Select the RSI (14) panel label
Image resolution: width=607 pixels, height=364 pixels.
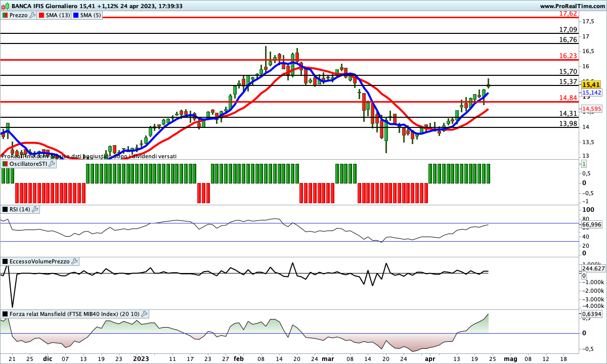point(20,209)
